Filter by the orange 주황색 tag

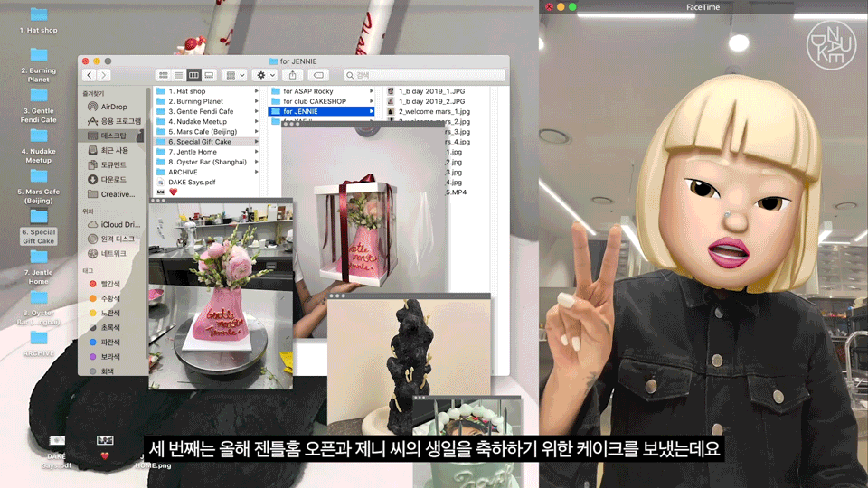coord(105,298)
